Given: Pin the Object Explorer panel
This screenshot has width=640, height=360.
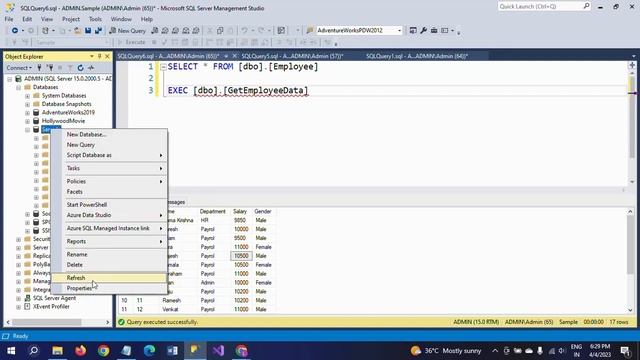Looking at the screenshot, I should [99, 56].
